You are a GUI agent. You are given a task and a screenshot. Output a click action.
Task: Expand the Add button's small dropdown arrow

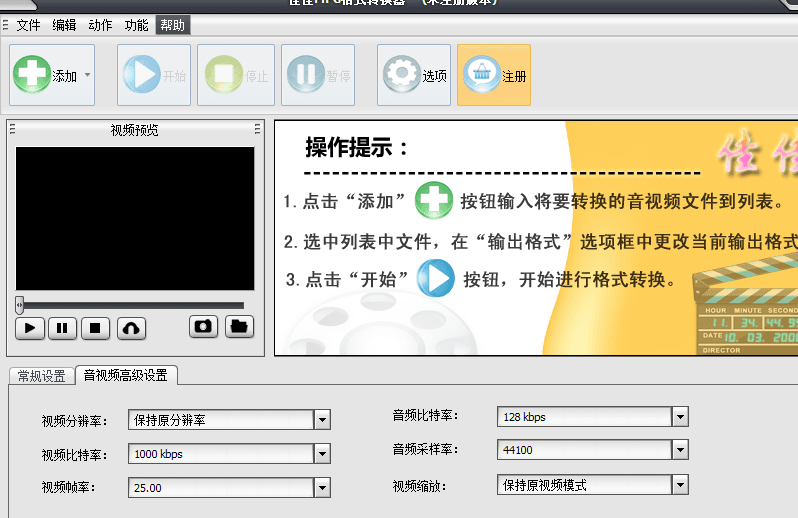[x=88, y=75]
